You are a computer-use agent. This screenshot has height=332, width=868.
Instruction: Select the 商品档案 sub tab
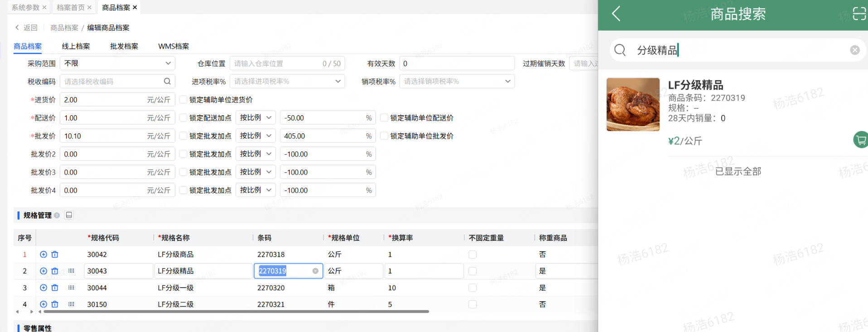[x=28, y=46]
